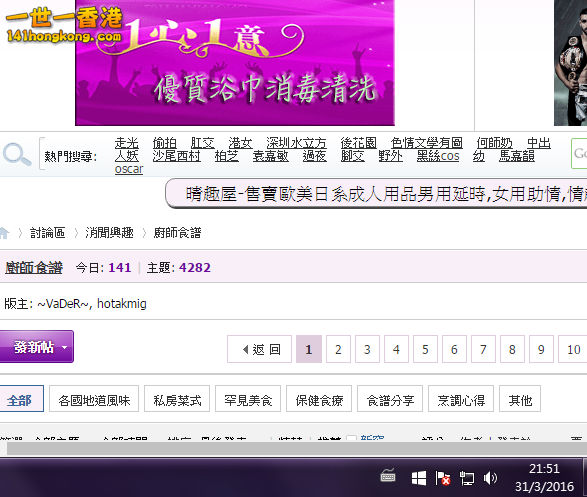Click the taskbar clock showing 21:51

pos(544,469)
